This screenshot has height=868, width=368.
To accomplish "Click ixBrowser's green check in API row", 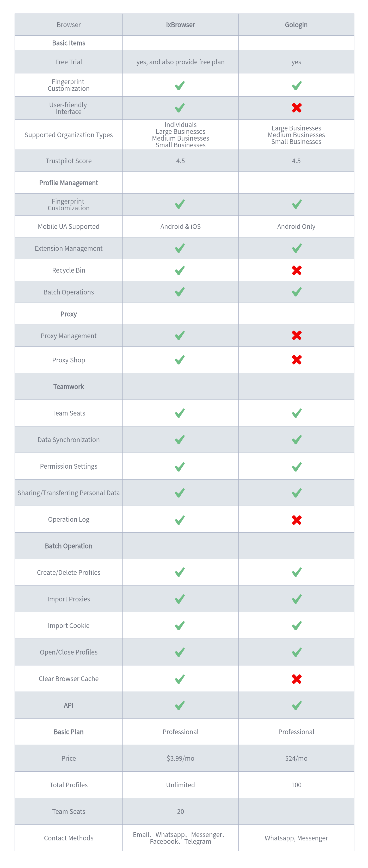I will [180, 705].
